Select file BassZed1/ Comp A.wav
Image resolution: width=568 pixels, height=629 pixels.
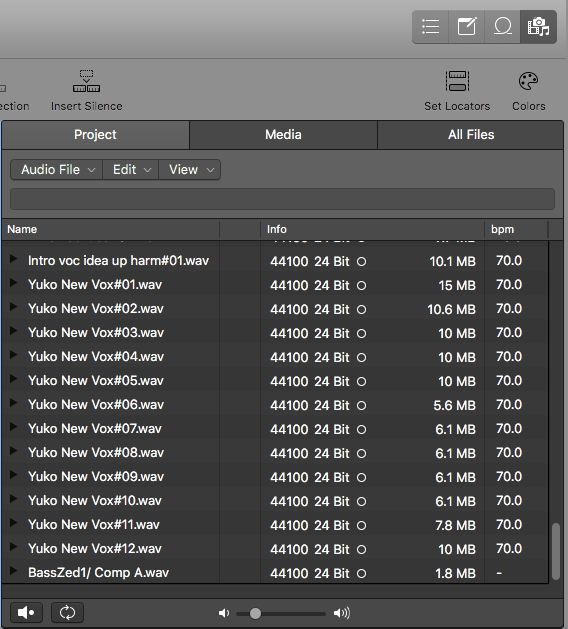click(98, 572)
